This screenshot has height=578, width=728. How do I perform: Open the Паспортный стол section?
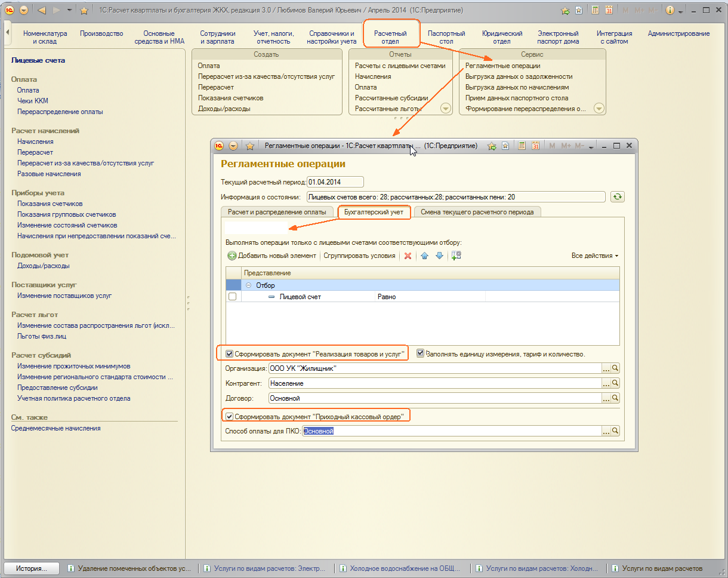[x=446, y=38]
